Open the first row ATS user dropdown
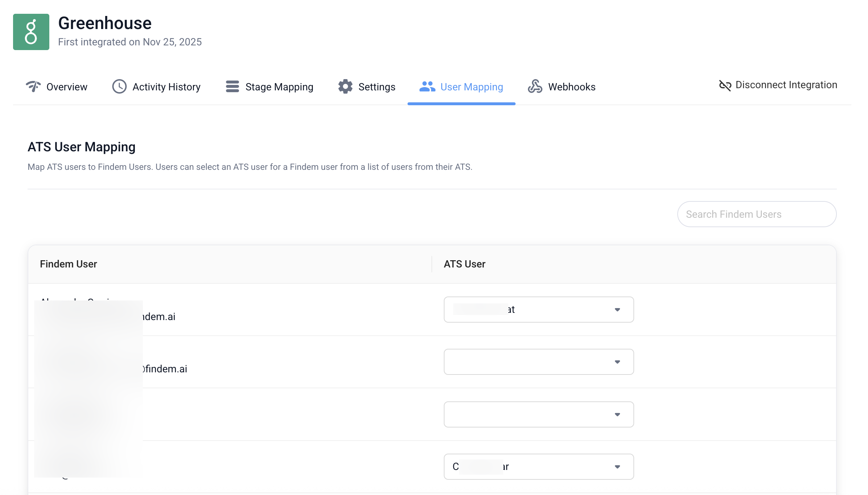Viewport: 868px width, 495px height. point(539,310)
